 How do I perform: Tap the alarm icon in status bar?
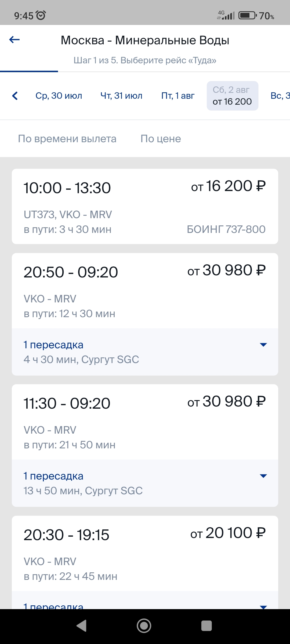[x=41, y=16]
